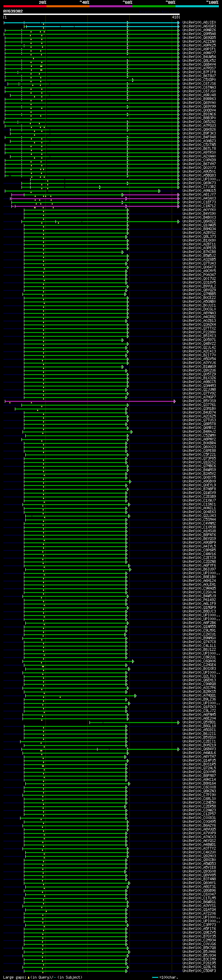
Task: Select hit label UniRef100_A7PDS7
Action: click(199, 68)
